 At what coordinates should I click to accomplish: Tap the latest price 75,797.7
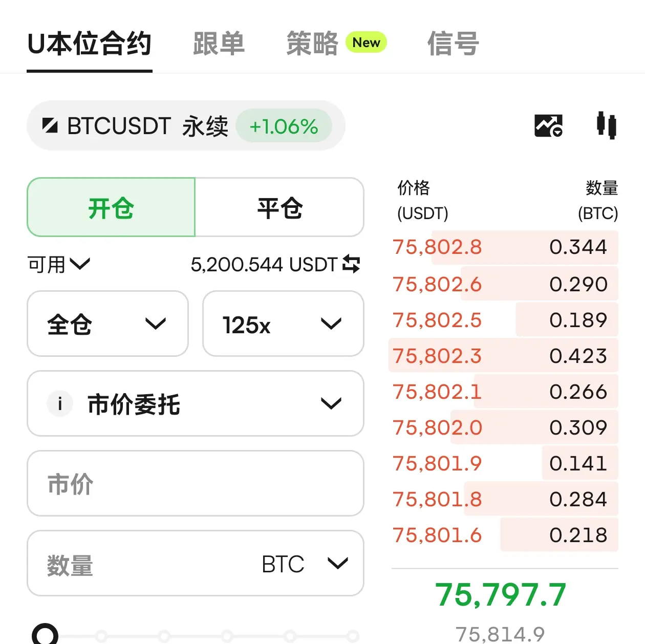pos(501,595)
